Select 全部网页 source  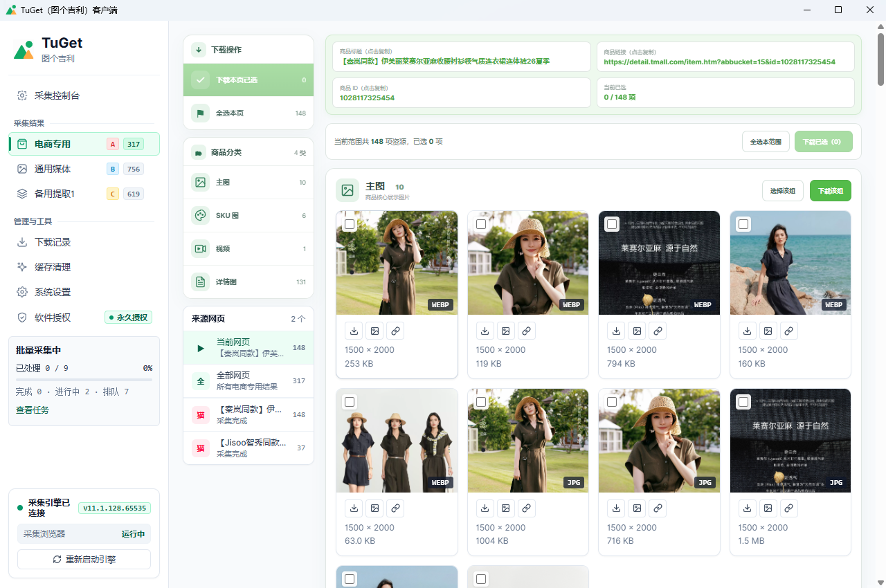tap(248, 380)
